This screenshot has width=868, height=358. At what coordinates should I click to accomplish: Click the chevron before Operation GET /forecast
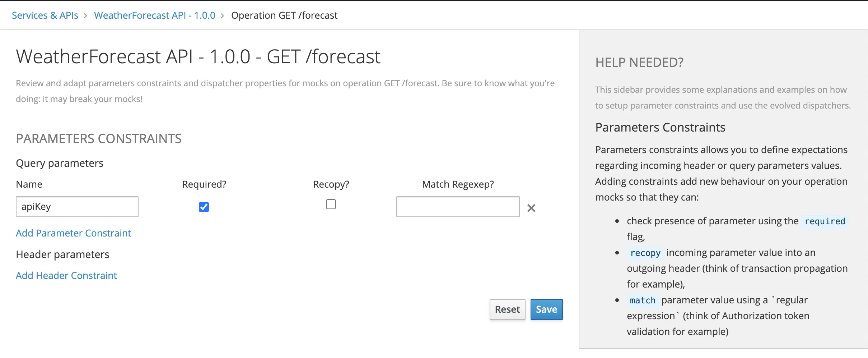(x=223, y=16)
